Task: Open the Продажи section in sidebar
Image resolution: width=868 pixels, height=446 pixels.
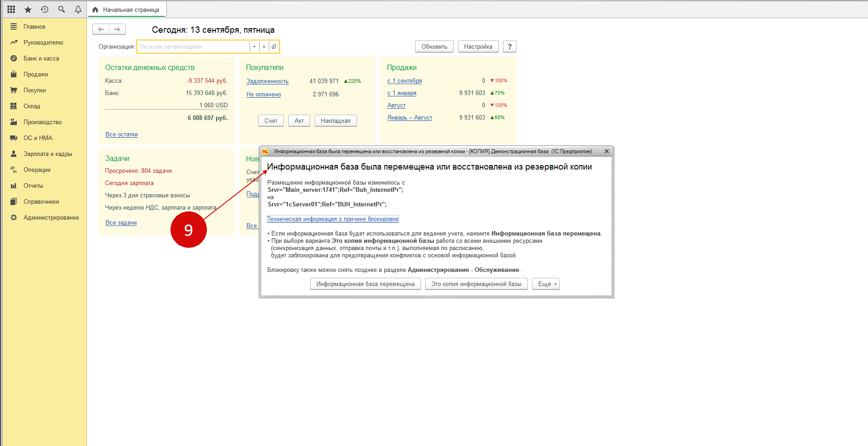Action: click(36, 74)
